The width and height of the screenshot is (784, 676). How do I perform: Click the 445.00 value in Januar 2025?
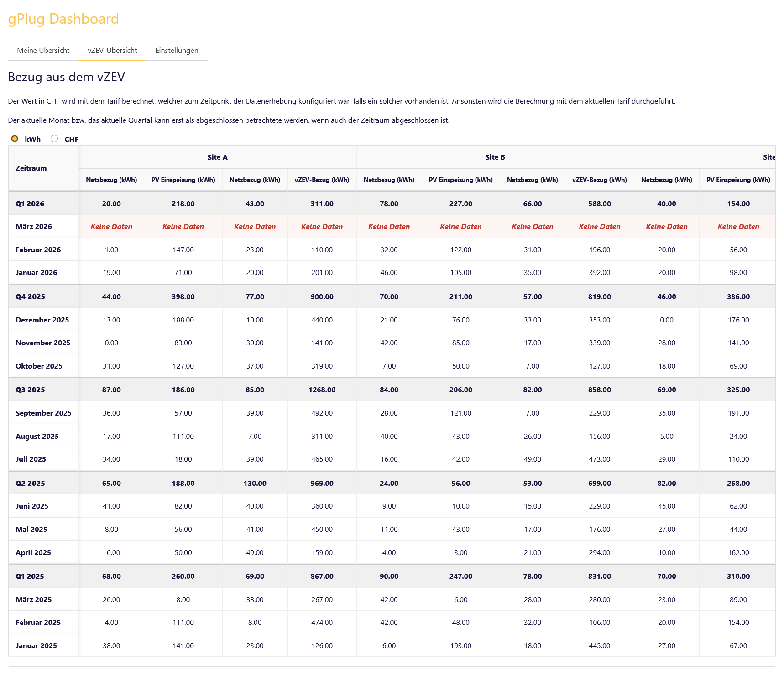coord(600,646)
